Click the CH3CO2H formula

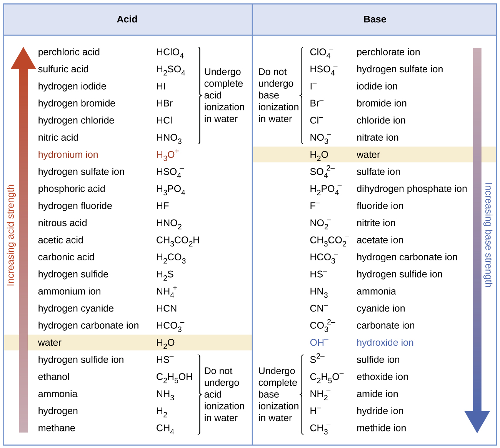178,241
